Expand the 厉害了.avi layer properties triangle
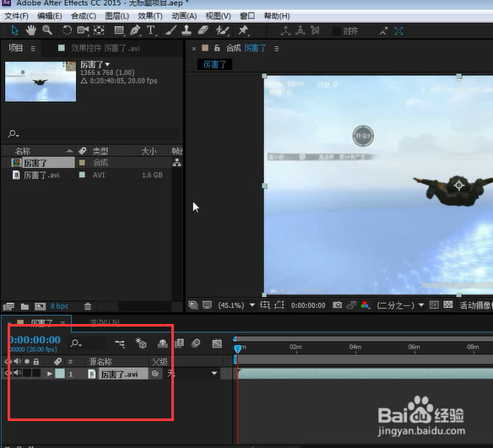The width and height of the screenshot is (493, 448). pos(49,374)
